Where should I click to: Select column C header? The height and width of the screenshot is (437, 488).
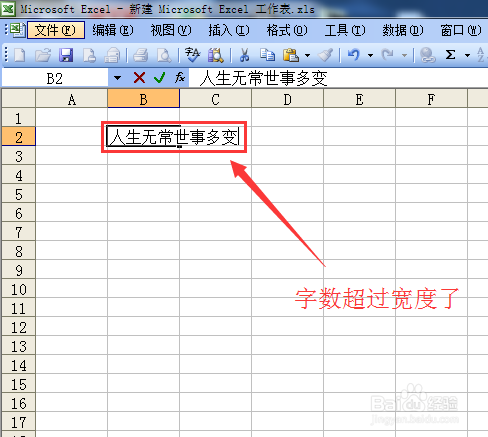pyautogui.click(x=216, y=99)
